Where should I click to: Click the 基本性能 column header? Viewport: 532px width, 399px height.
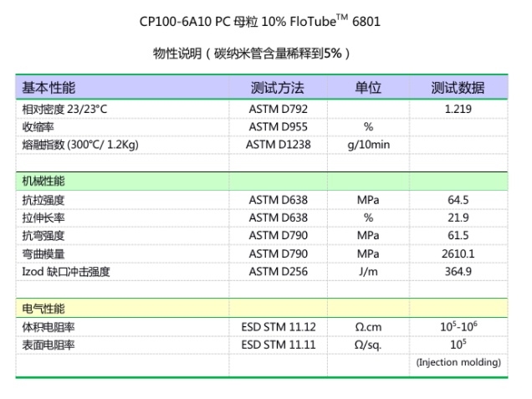[x=49, y=88]
